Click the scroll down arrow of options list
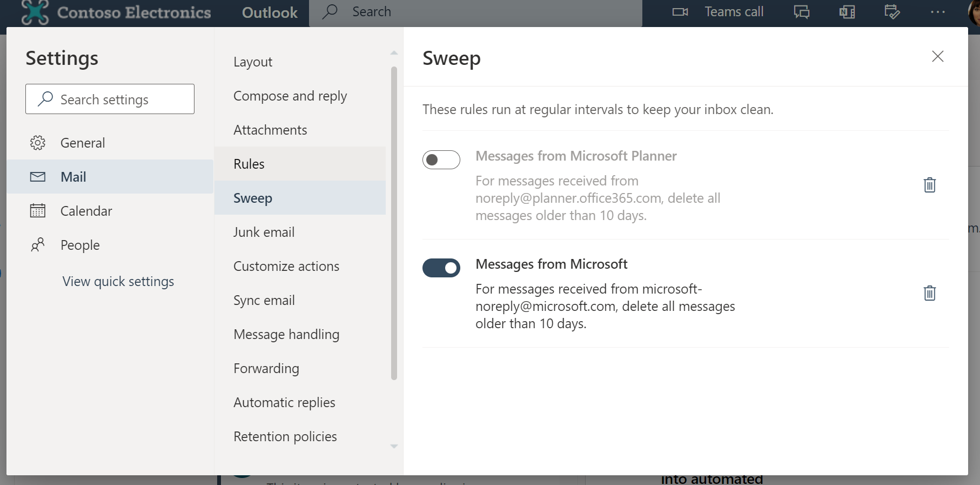 (394, 446)
